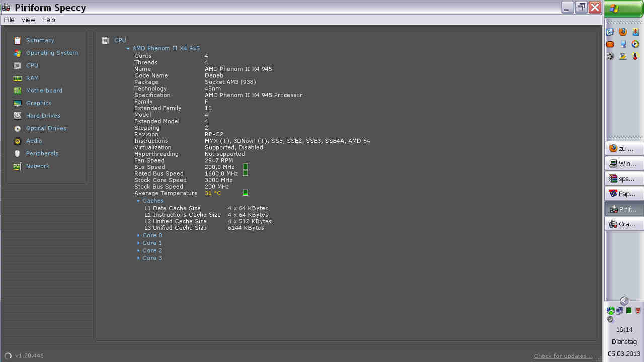Switch to the 'zu ...' Firefox taskbar button
644x362 pixels.
[x=624, y=148]
